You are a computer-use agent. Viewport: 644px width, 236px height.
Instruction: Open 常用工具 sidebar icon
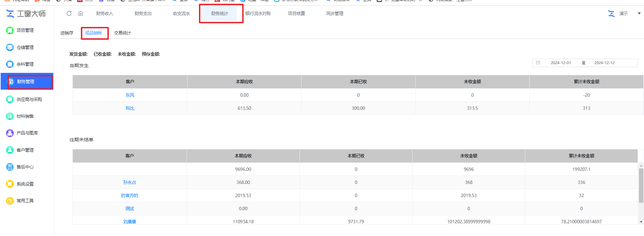pyautogui.click(x=10, y=201)
